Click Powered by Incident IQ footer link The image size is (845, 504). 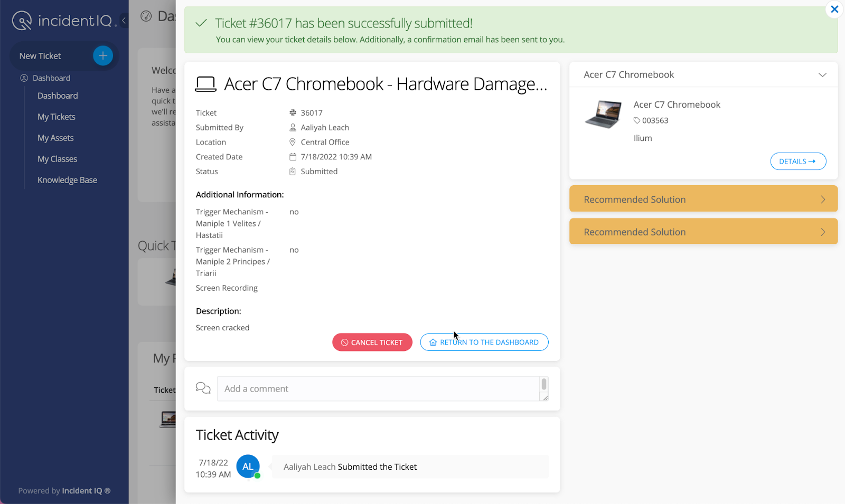(x=64, y=491)
